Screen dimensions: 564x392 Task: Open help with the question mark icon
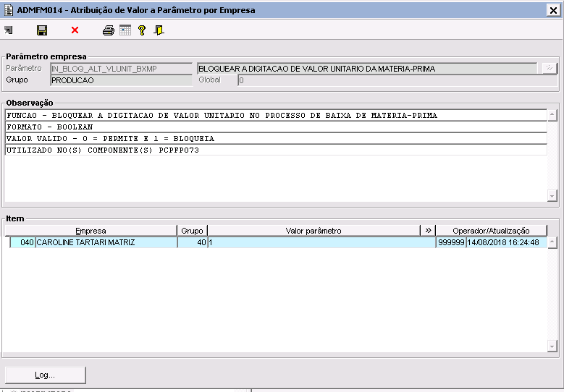pos(142,30)
